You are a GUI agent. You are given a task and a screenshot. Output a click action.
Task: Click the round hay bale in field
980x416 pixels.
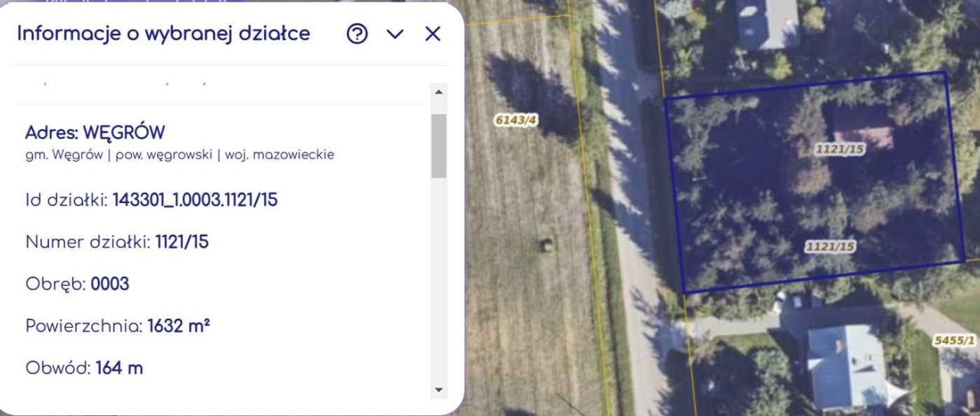tap(547, 245)
